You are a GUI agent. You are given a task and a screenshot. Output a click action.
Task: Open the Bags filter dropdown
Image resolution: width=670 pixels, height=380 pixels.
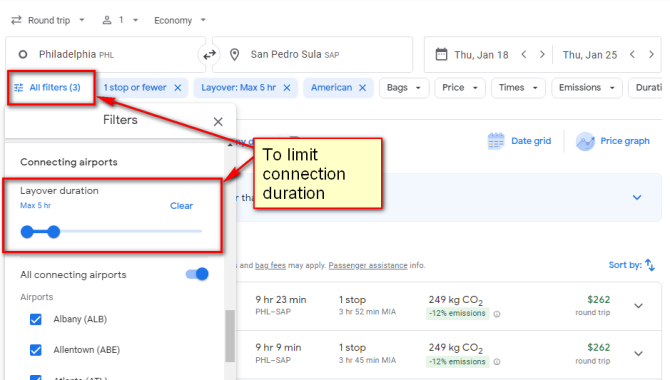[x=404, y=88]
